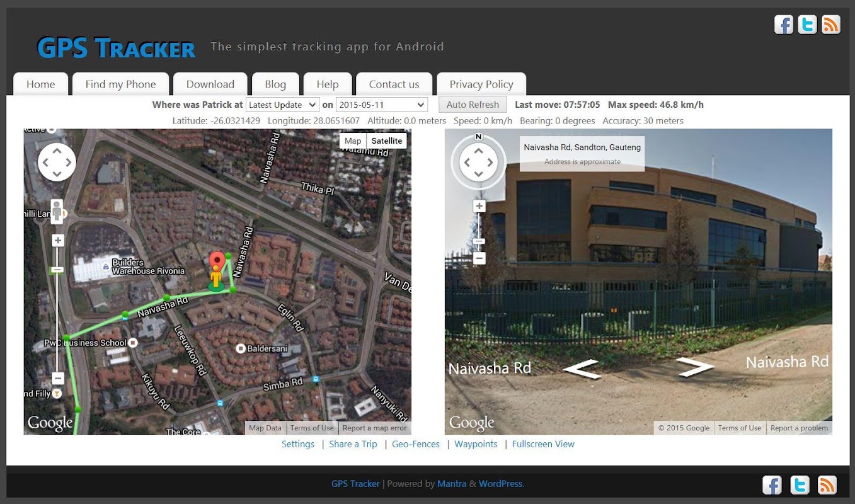This screenshot has height=504, width=855.
Task: Switch to the Blog tab
Action: [275, 84]
